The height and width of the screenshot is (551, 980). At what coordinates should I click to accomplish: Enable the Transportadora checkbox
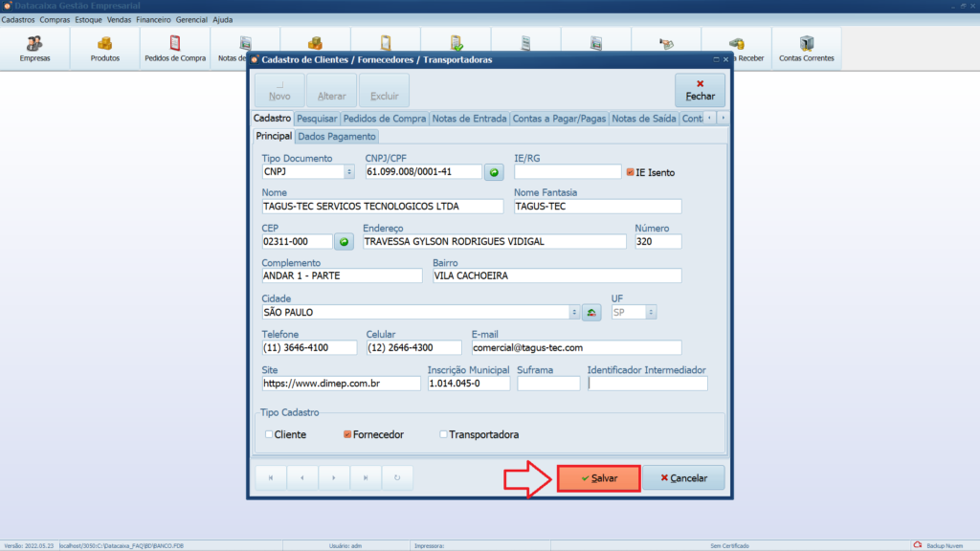pos(443,434)
